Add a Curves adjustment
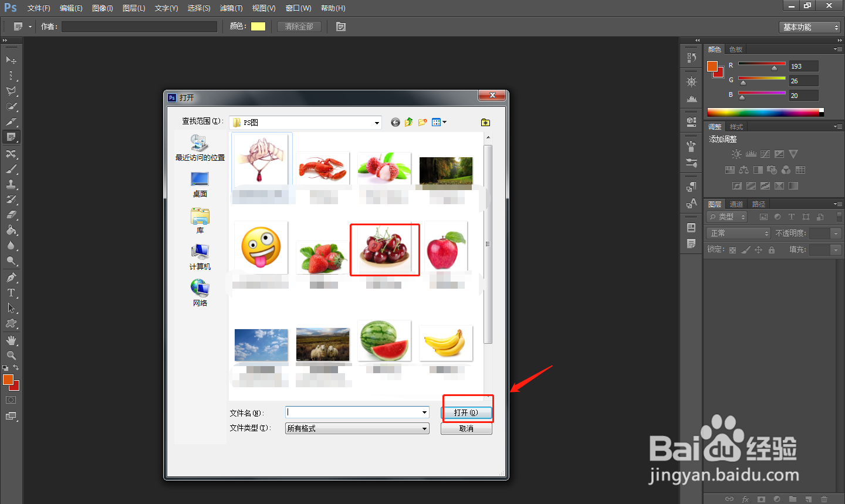The height and width of the screenshot is (504, 845). pos(765,154)
